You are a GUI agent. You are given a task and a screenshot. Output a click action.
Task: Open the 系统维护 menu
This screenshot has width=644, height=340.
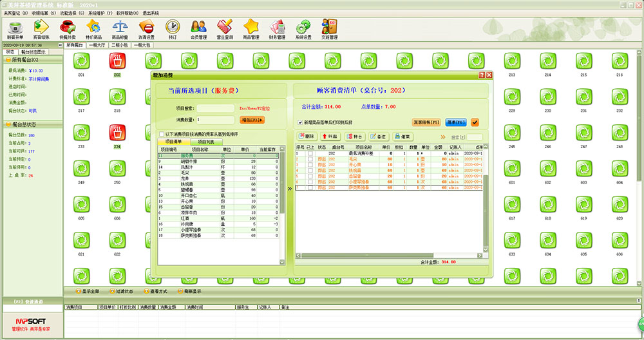(98, 13)
